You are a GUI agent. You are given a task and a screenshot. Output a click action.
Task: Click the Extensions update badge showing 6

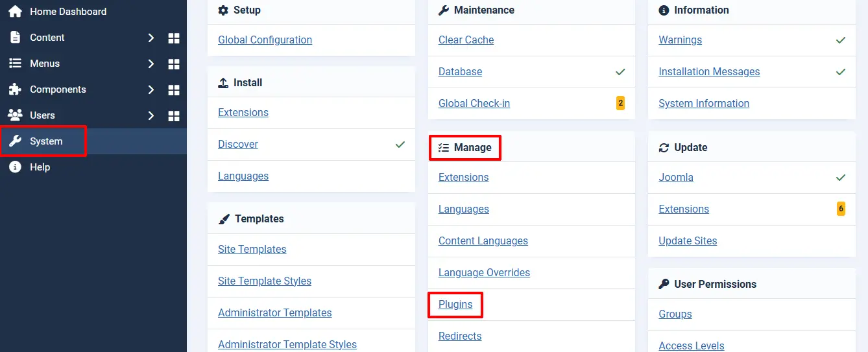coord(841,209)
